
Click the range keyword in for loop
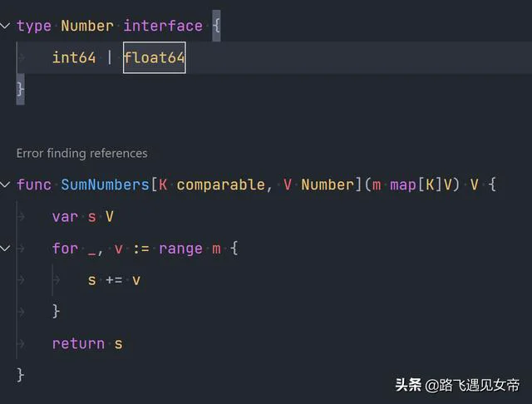click(180, 249)
